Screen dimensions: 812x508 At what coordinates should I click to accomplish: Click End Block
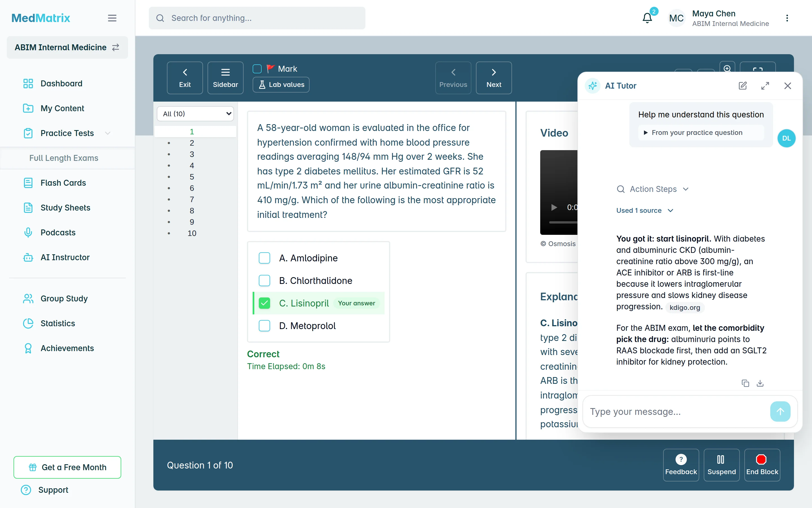pos(762,465)
